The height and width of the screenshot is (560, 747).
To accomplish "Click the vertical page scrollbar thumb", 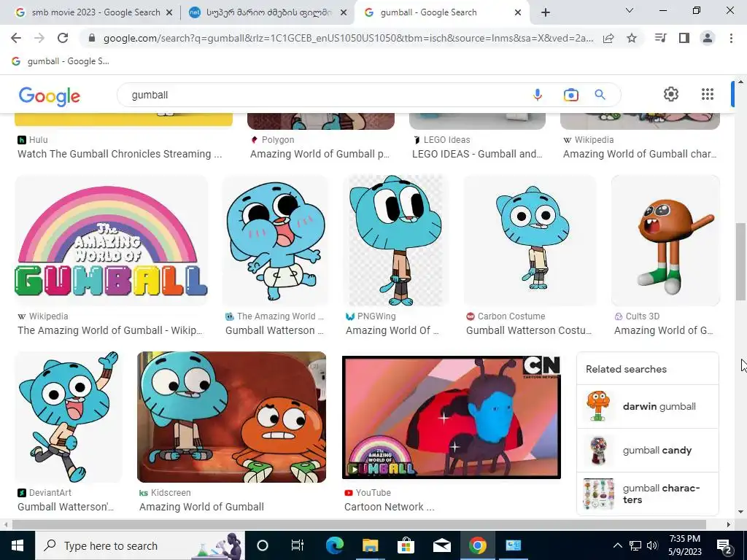I will 740,261.
